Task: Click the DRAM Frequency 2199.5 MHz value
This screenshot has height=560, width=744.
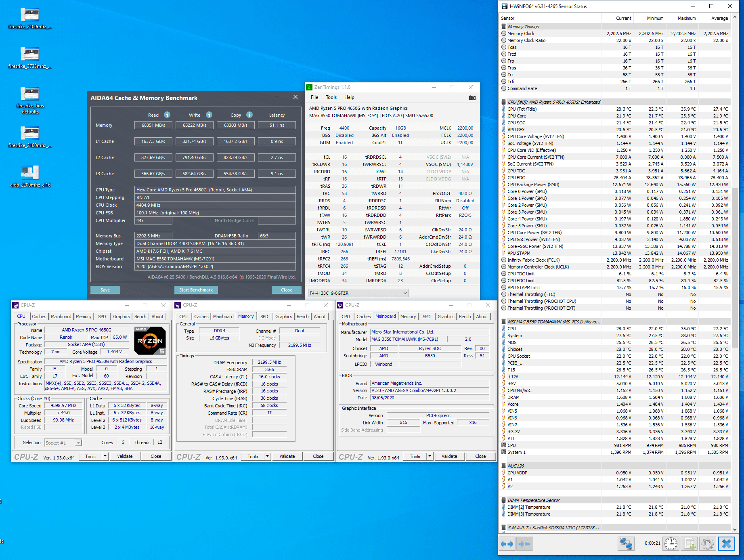Action: point(269,363)
